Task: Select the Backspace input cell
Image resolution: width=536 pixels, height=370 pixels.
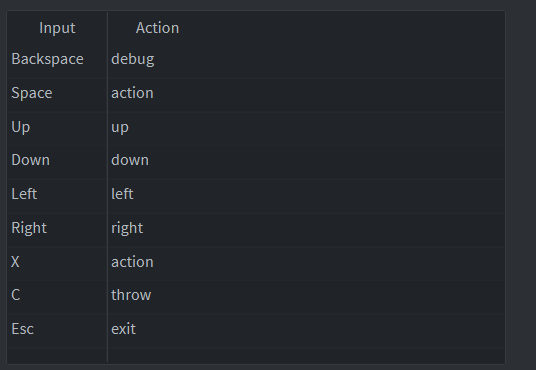Action: (57, 59)
